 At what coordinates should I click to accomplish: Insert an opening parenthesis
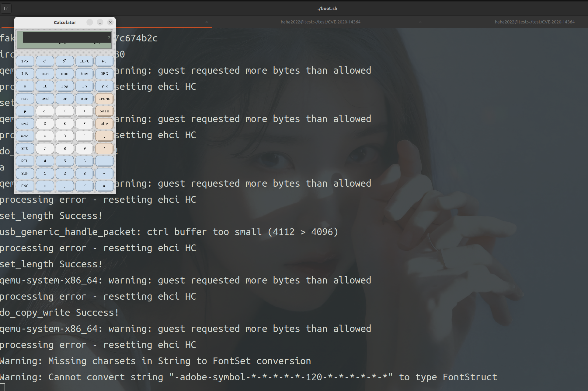click(64, 111)
